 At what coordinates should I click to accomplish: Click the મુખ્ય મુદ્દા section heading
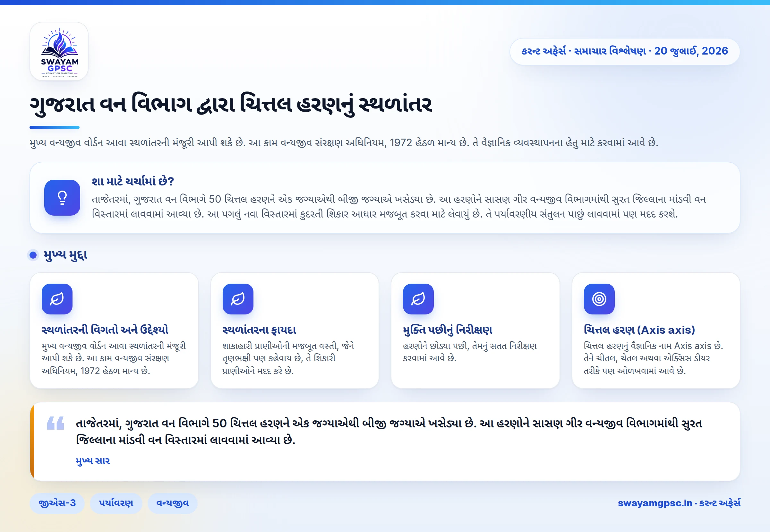66,255
